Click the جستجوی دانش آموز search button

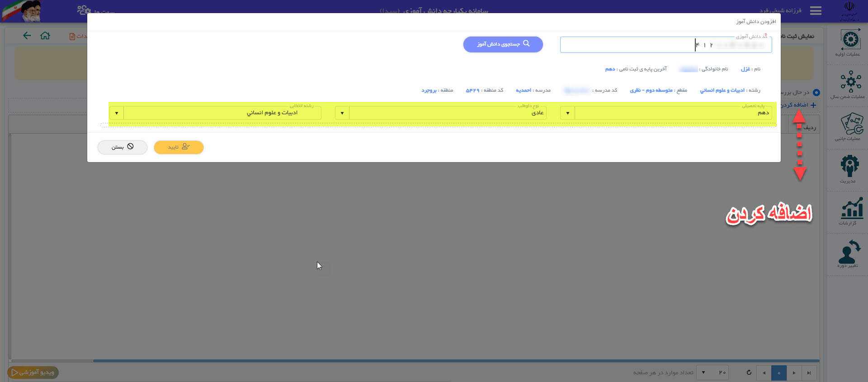(x=503, y=44)
